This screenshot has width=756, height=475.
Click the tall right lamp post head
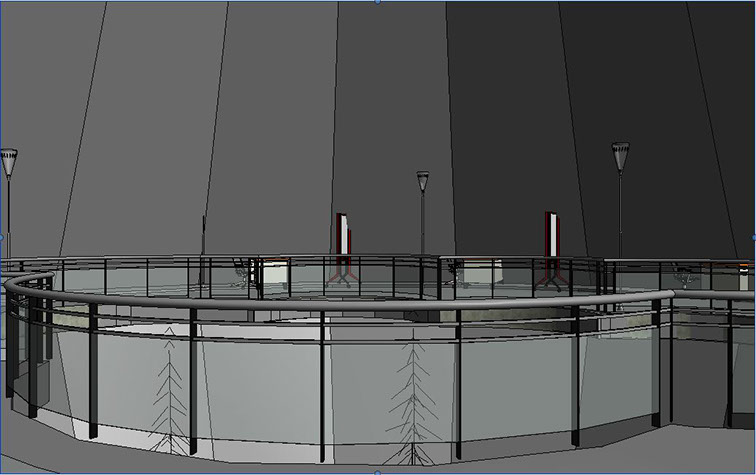point(620,155)
